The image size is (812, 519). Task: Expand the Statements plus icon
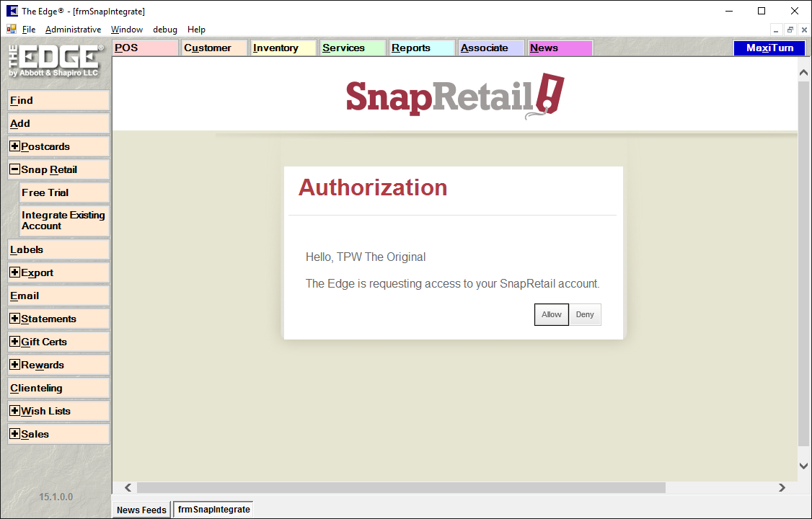(x=15, y=319)
